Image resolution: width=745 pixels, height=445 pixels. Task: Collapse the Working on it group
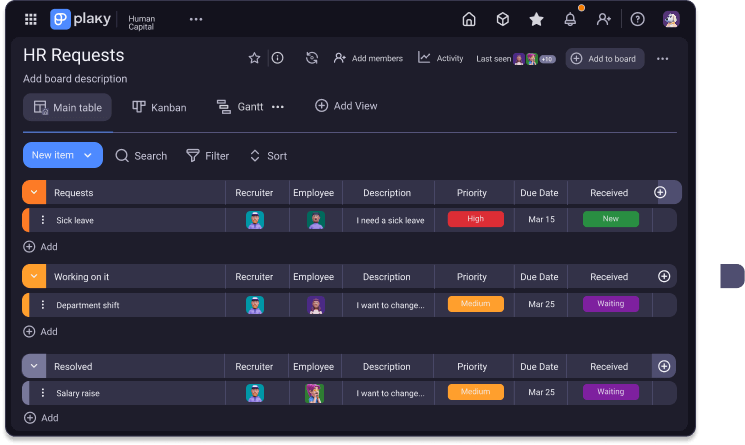point(34,277)
